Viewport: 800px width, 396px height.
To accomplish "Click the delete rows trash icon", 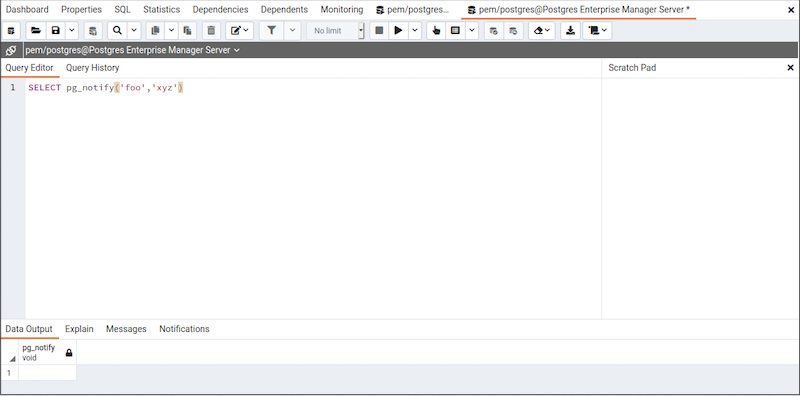I will (x=211, y=31).
